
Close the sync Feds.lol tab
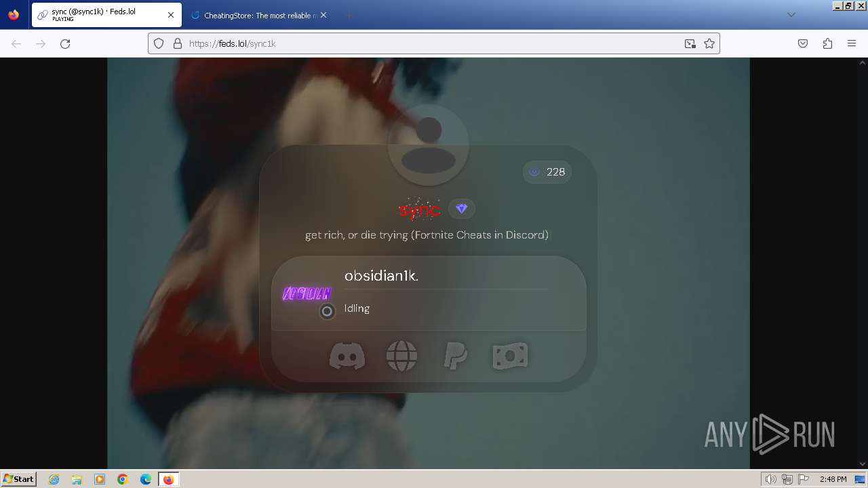(x=171, y=15)
